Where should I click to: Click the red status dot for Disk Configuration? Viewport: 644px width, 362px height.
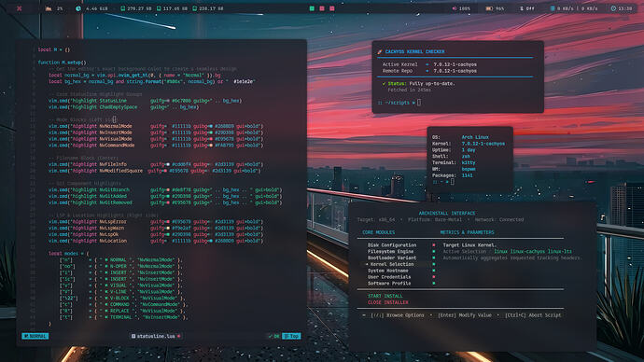point(433,245)
